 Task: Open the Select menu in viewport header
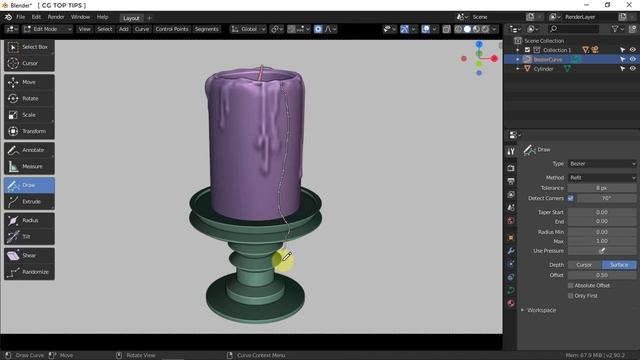(104, 29)
